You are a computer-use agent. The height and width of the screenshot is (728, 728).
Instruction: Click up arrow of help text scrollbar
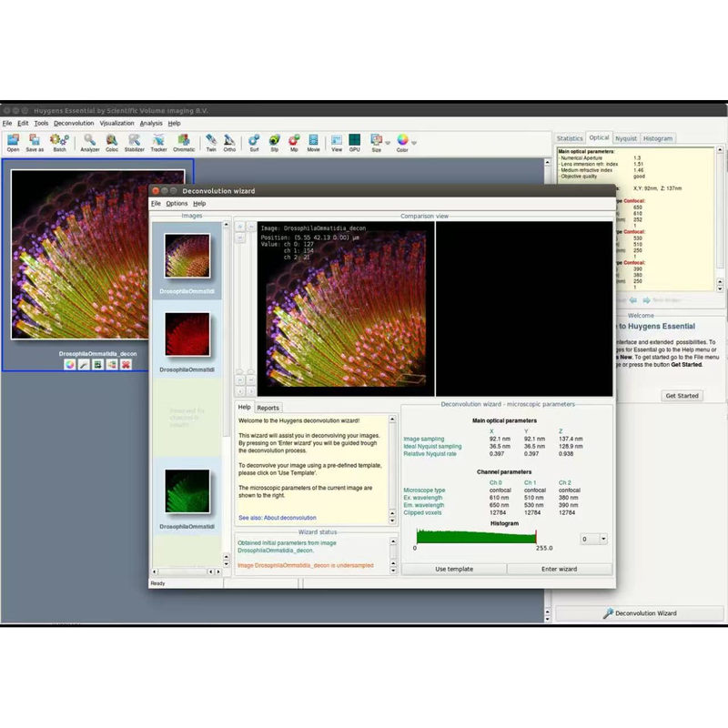392,420
